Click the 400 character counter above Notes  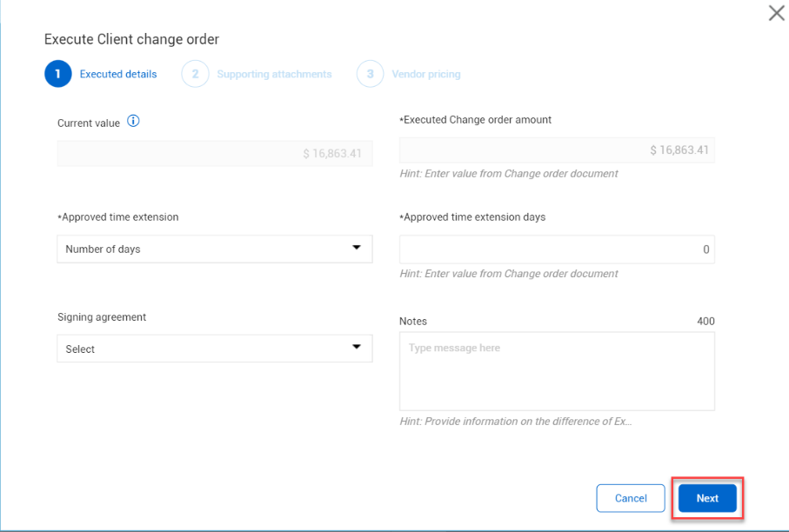click(x=706, y=321)
